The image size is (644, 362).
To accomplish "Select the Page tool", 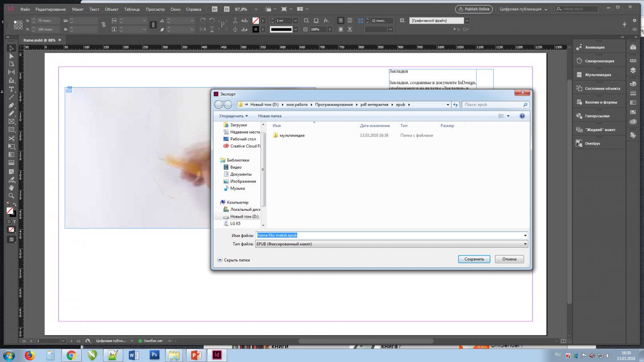I will [12, 64].
